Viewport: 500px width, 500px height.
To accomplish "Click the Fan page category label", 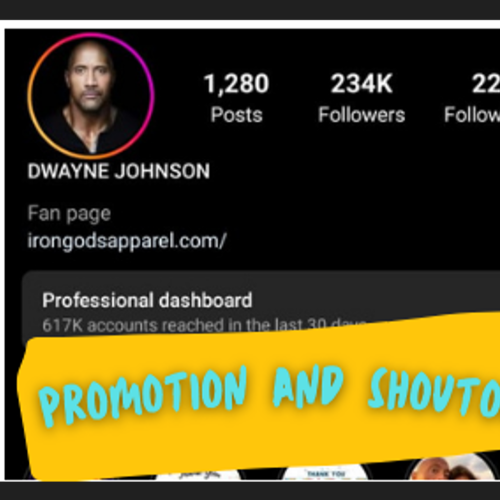I will [x=69, y=214].
